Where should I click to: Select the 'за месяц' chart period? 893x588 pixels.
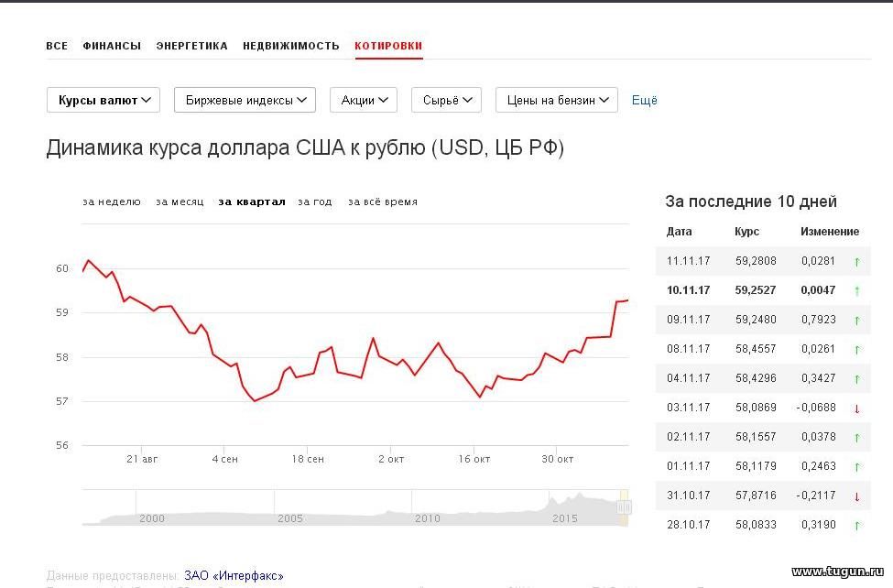coord(180,201)
